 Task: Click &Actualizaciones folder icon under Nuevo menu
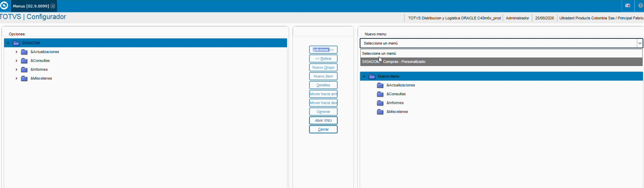point(380,85)
